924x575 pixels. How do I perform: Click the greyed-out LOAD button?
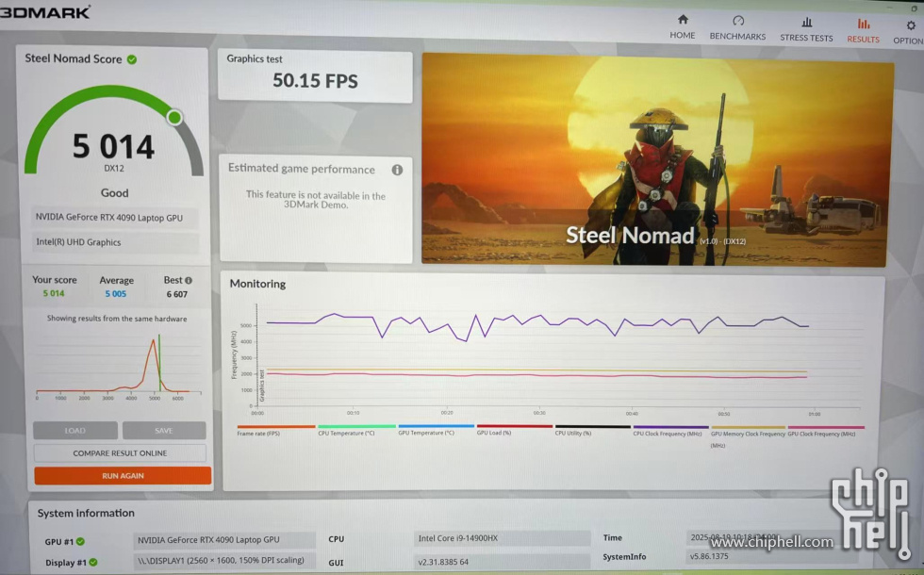pos(74,431)
